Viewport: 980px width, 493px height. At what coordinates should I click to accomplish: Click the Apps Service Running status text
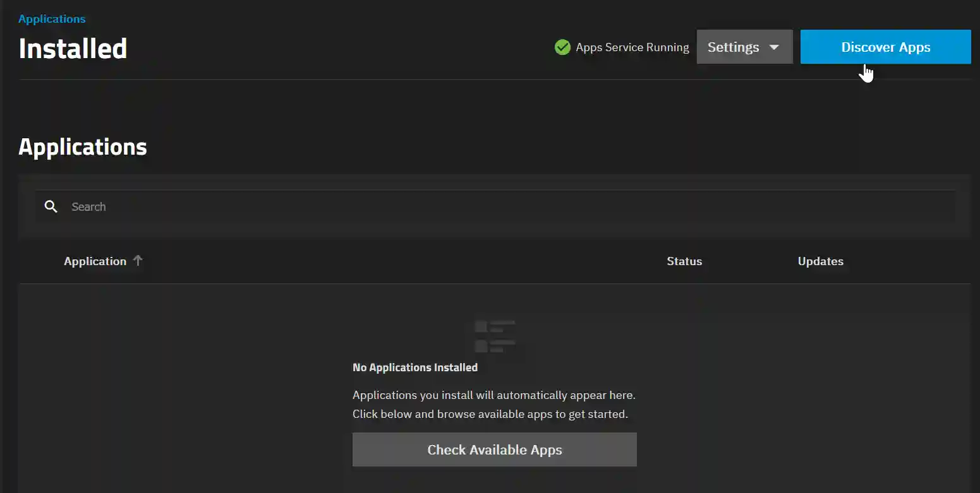[x=632, y=47]
